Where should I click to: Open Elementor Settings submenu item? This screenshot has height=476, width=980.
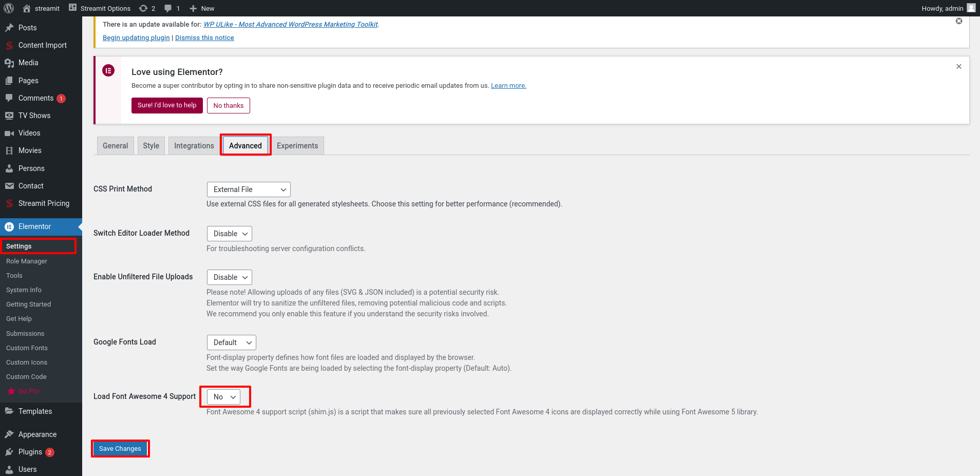[x=19, y=246]
